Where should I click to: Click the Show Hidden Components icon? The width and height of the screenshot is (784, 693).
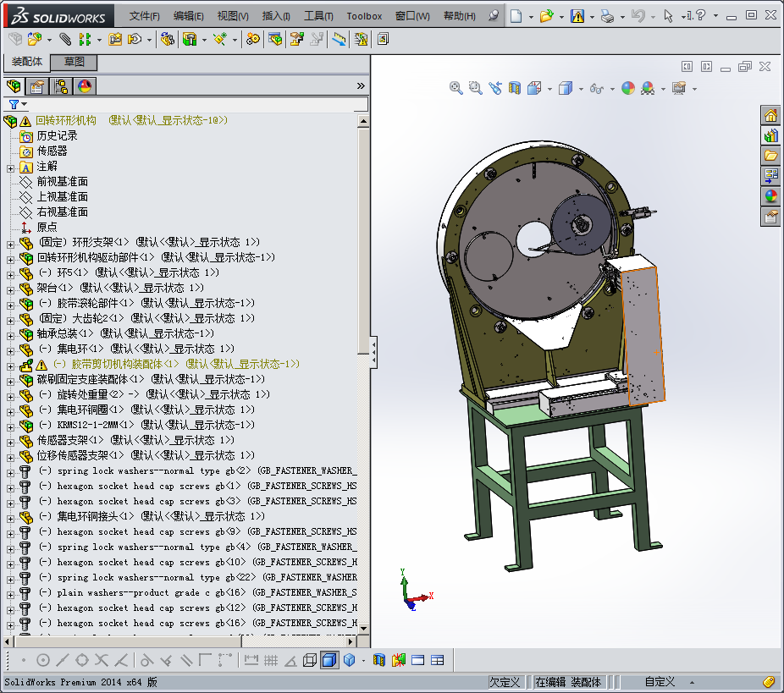[167, 39]
